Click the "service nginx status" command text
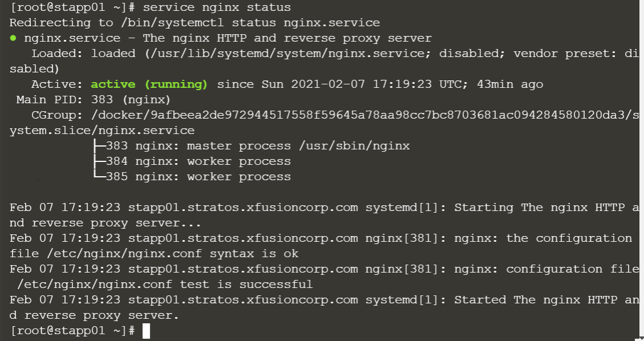This screenshot has height=341, width=644. click(217, 8)
